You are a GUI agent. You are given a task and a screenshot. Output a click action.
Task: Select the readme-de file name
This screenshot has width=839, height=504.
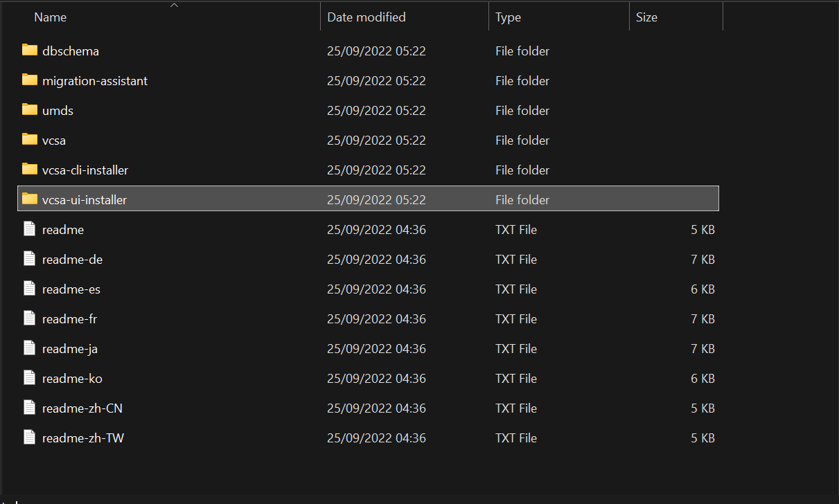pyautogui.click(x=72, y=260)
